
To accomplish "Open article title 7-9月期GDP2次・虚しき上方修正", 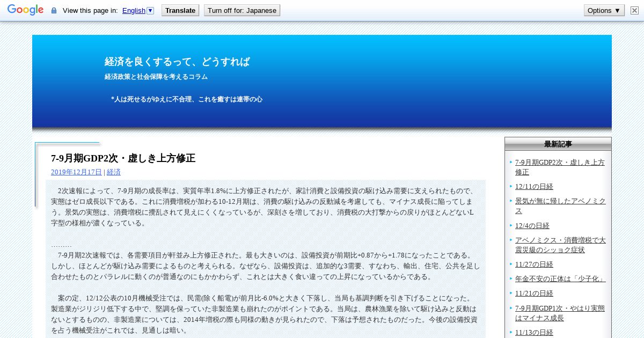I will click(x=123, y=158).
